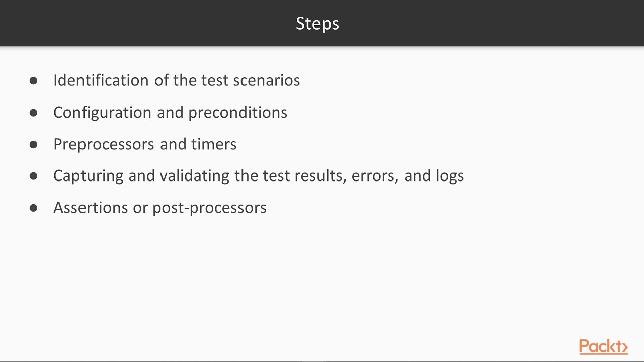Click the word post-processors
Screen dimensions: 644x362
pyautogui.click(x=209, y=208)
